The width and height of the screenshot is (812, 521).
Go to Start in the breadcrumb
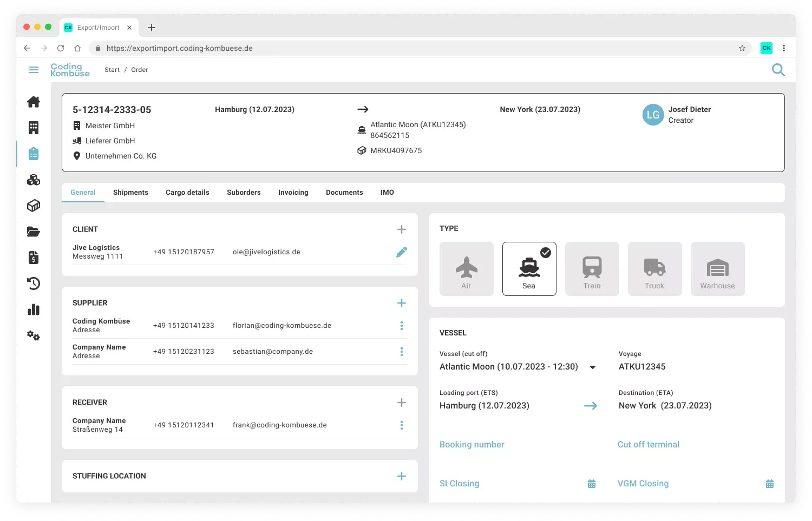click(x=112, y=70)
